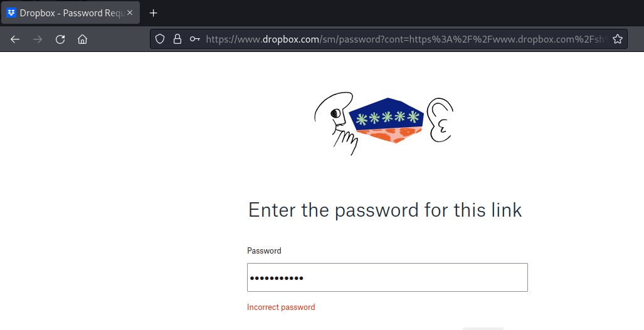Open saved logins via the key icon
The height and width of the screenshot is (330, 644).
pos(194,39)
